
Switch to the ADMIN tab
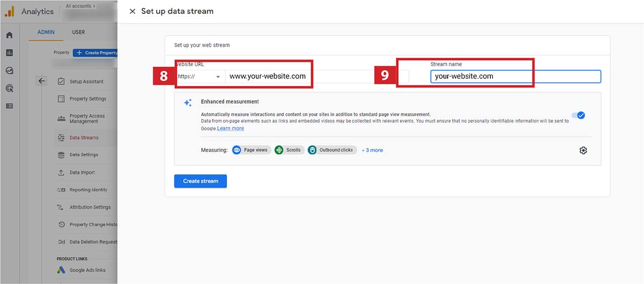(46, 32)
